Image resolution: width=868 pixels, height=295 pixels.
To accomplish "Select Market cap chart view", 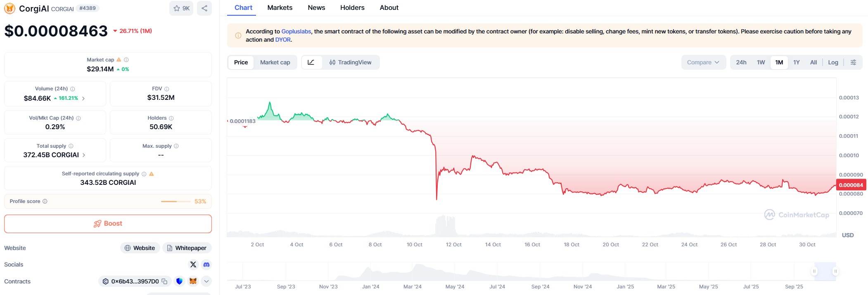I will (x=275, y=62).
